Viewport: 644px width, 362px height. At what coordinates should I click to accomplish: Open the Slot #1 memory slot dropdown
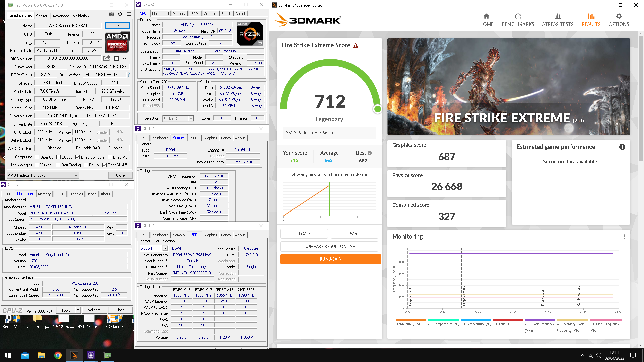click(x=153, y=248)
